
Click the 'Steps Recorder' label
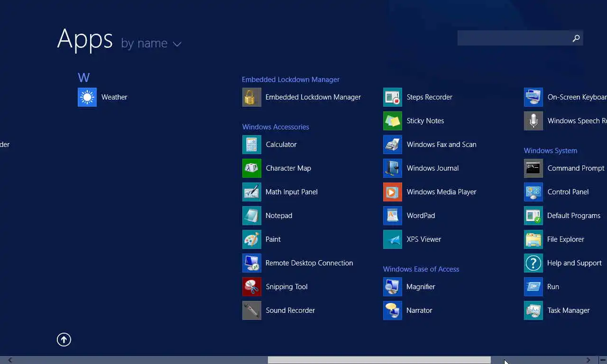click(430, 97)
